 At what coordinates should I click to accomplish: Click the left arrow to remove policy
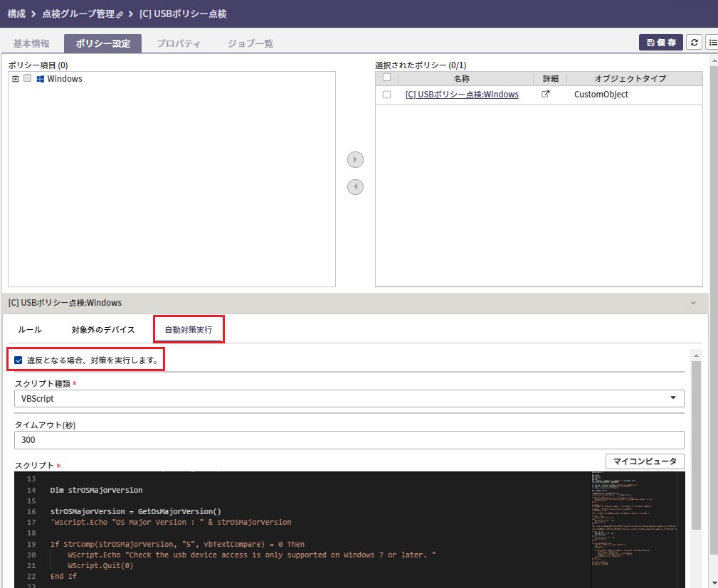point(355,187)
